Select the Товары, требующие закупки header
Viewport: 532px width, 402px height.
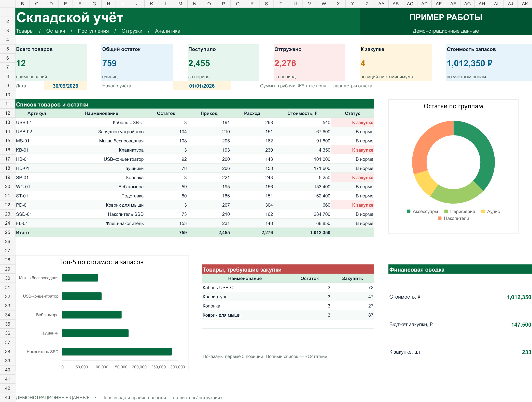tap(288, 269)
